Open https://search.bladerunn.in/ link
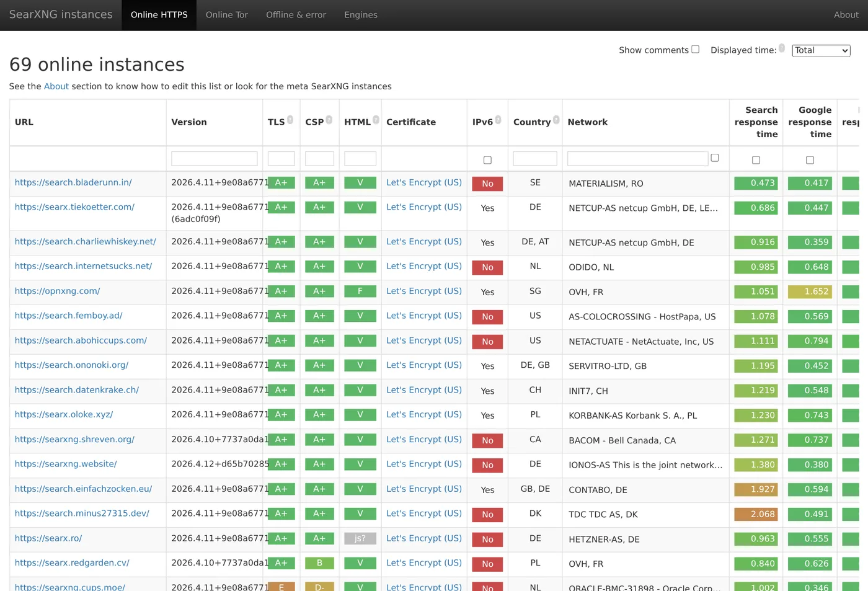This screenshot has height=591, width=868. [73, 182]
